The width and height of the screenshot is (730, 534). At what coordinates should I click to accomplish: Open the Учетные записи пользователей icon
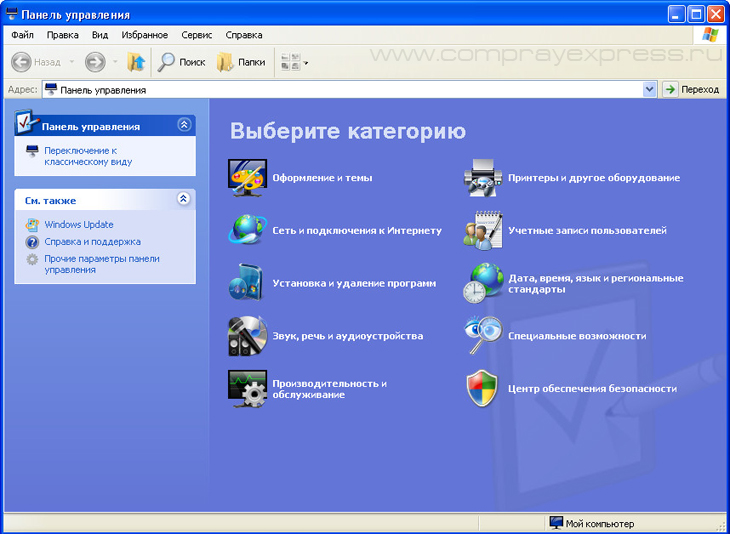pos(483,230)
